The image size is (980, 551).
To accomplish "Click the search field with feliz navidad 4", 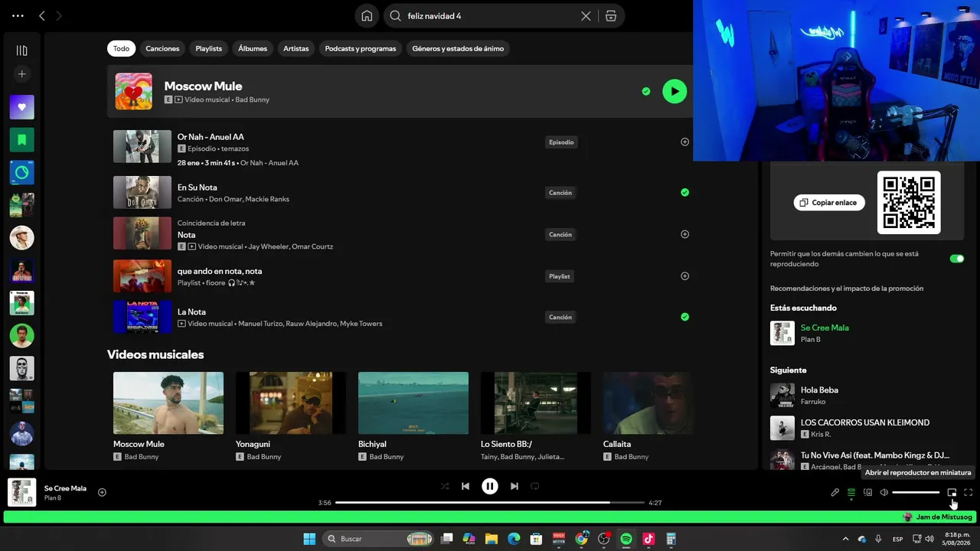I will [490, 16].
